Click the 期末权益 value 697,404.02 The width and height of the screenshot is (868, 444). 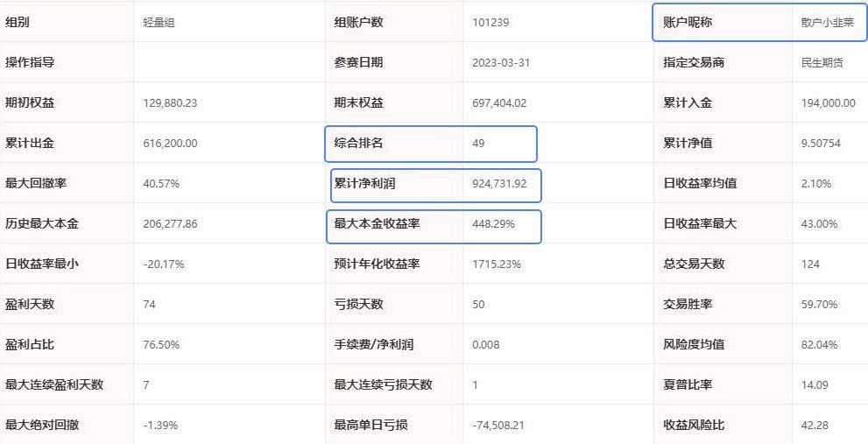point(499,103)
